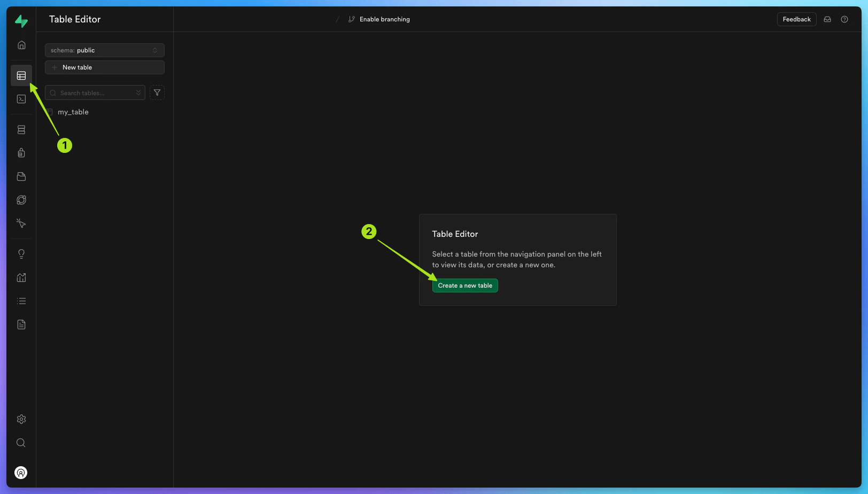Viewport: 868px width, 494px height.
Task: Select the Table Editor sidebar icon
Action: (x=21, y=75)
